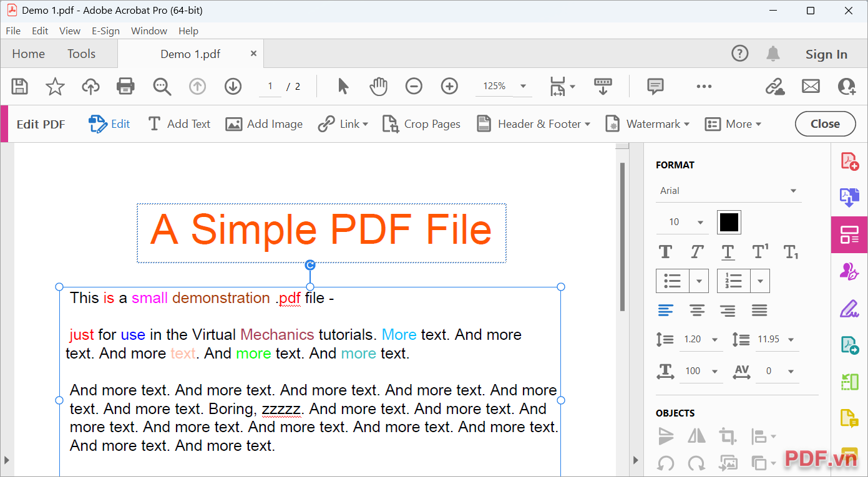868x477 pixels.
Task: Flip object horizontal icon
Action: click(x=696, y=436)
